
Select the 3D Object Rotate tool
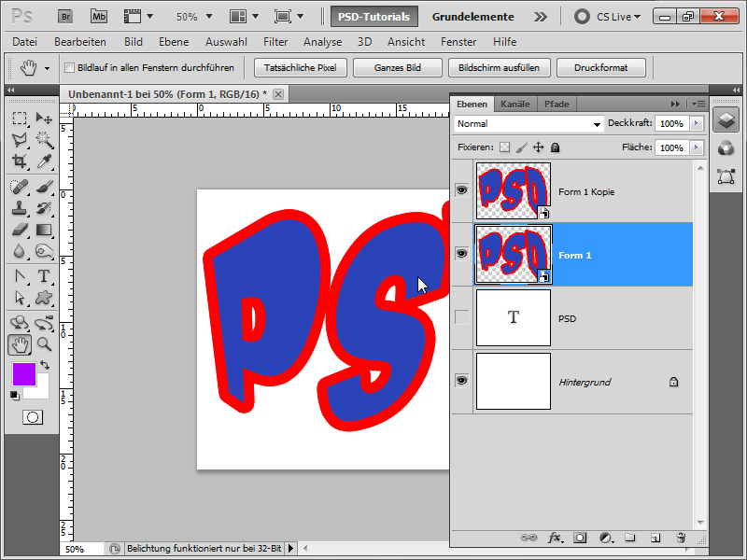click(x=19, y=323)
